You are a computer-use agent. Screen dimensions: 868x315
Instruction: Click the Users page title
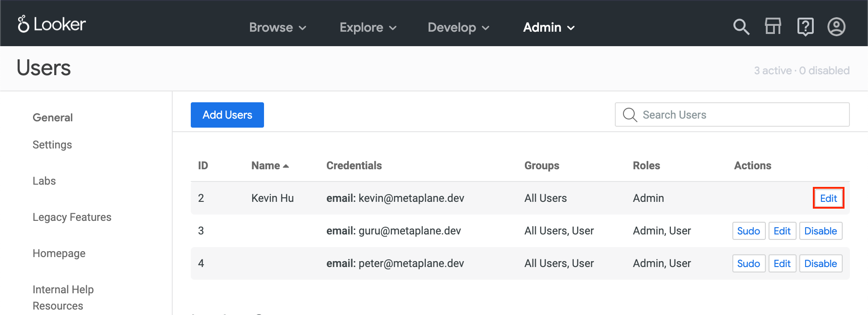44,68
